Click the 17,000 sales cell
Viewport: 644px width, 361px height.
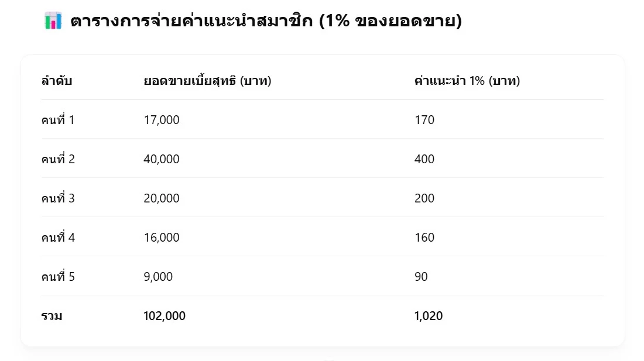coord(162,120)
